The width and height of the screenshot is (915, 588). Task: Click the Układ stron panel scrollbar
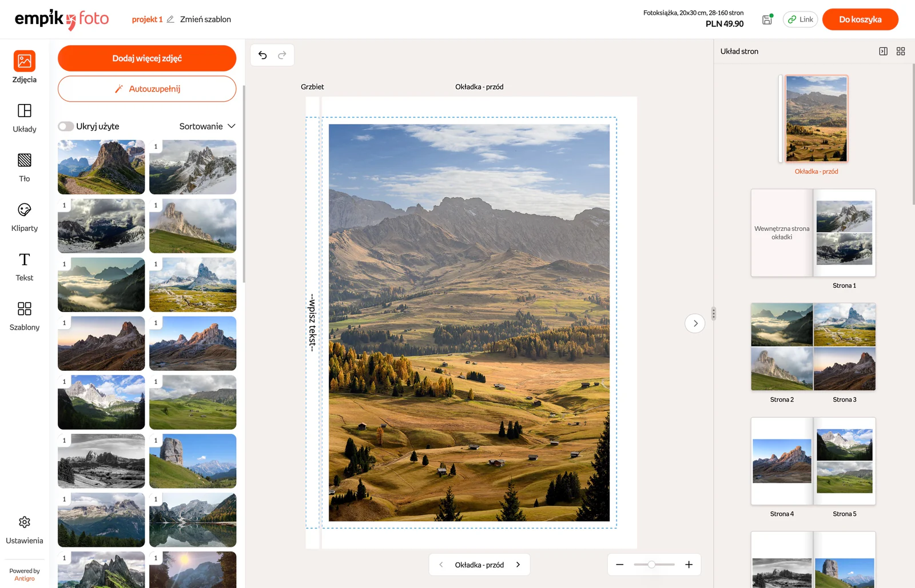pyautogui.click(x=913, y=134)
